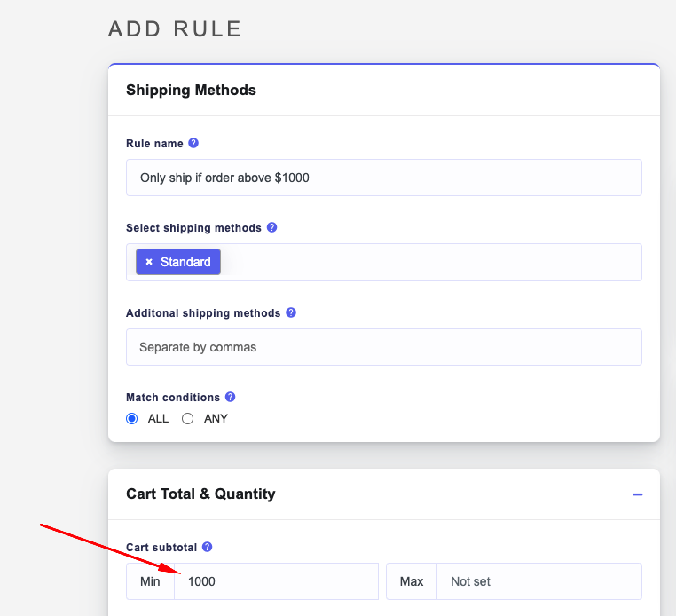Collapse the Cart Total & Quantity section
676x616 pixels.
tap(637, 494)
